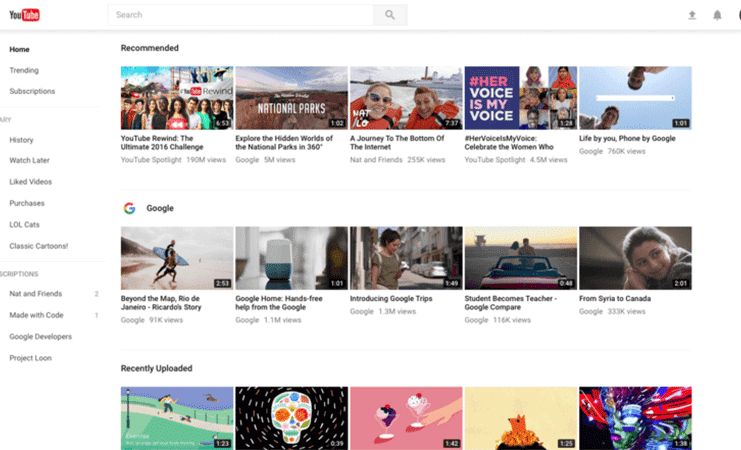Click the Google channel section title
Screen dimensions: 741x450
(x=160, y=208)
